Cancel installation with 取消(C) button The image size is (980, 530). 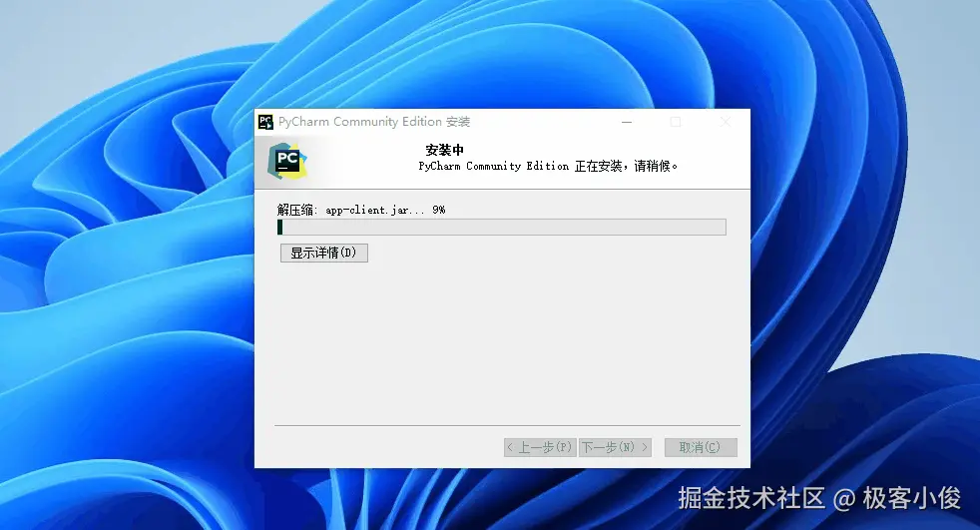pos(701,447)
